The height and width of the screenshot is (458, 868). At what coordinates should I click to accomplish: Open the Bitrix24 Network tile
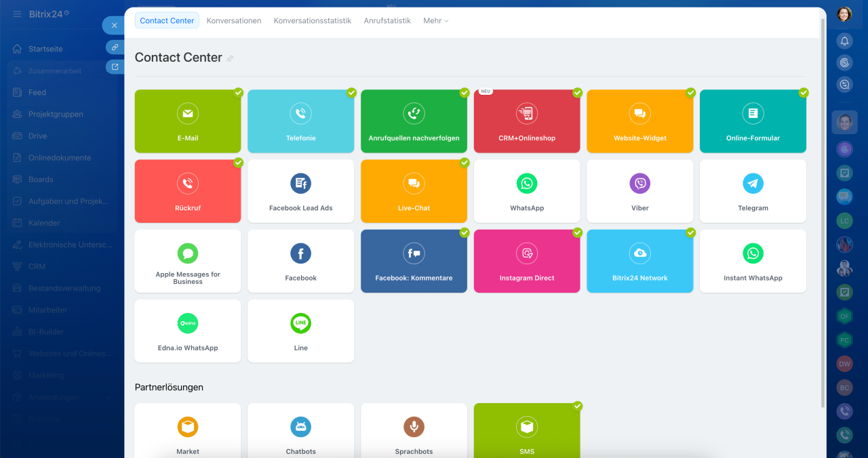tap(640, 261)
